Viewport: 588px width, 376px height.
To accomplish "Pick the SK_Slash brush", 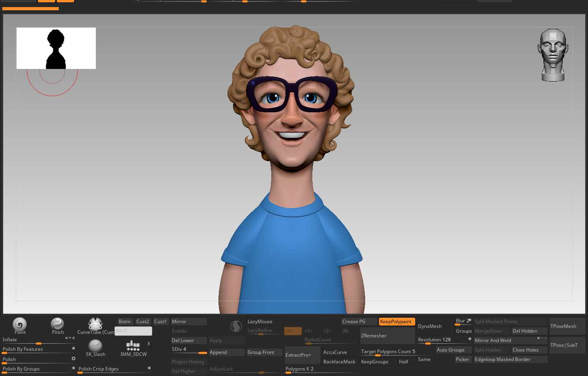I will coord(95,346).
